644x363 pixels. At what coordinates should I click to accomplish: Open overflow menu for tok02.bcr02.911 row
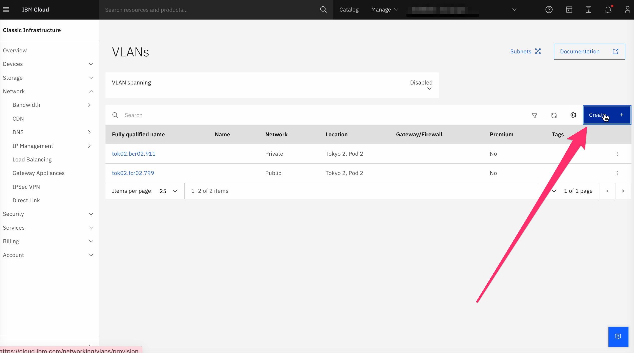(x=617, y=154)
